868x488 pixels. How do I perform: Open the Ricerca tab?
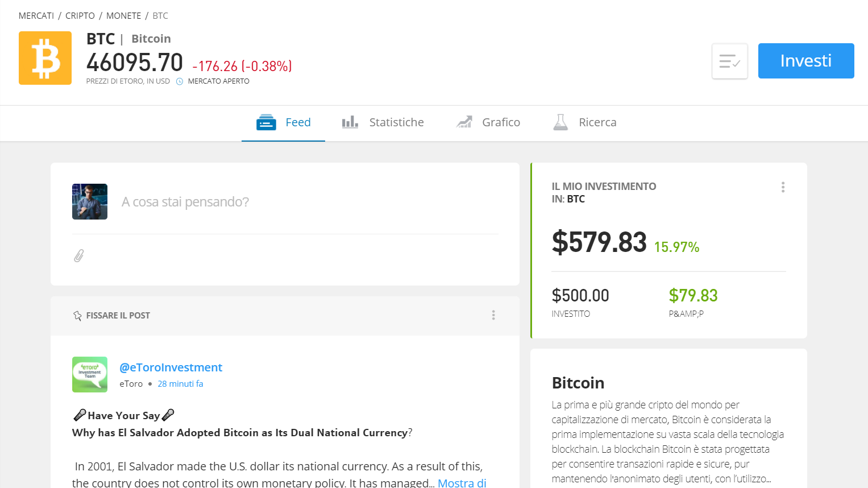pyautogui.click(x=584, y=122)
